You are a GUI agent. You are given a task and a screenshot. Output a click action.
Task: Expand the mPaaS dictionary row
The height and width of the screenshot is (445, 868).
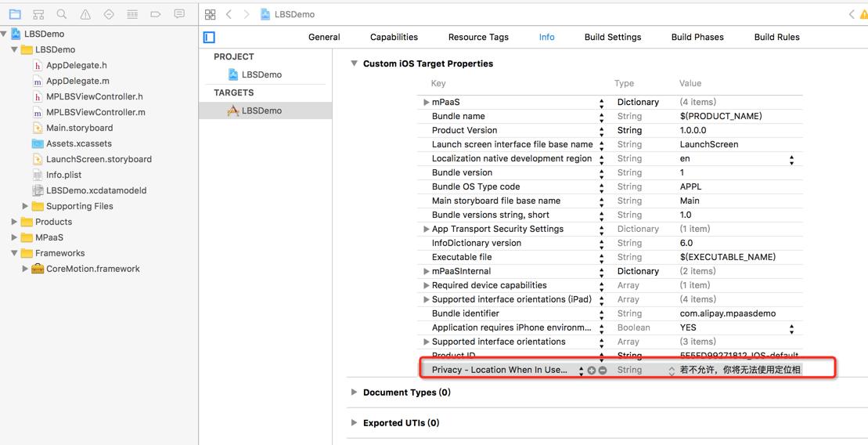point(427,102)
